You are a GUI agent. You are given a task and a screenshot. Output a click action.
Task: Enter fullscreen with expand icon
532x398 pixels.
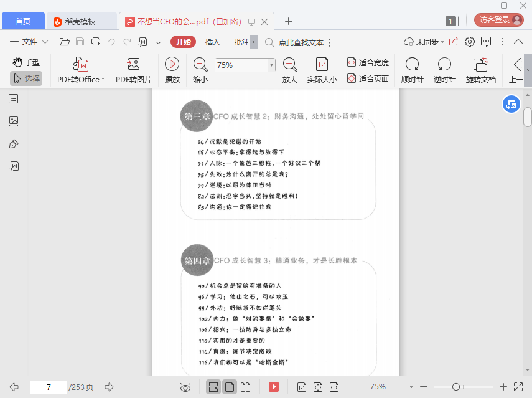pyautogui.click(x=518, y=386)
